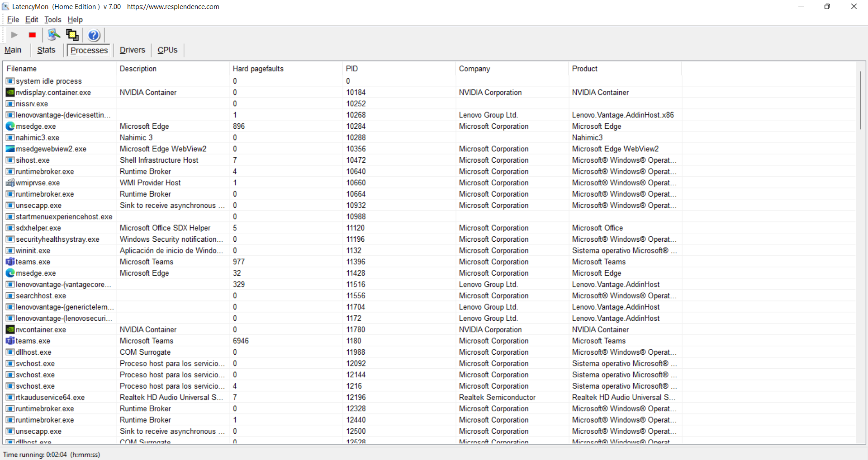The image size is (868, 460).
Task: Click Teams icon for teams.exe PID 11396
Action: (10, 262)
